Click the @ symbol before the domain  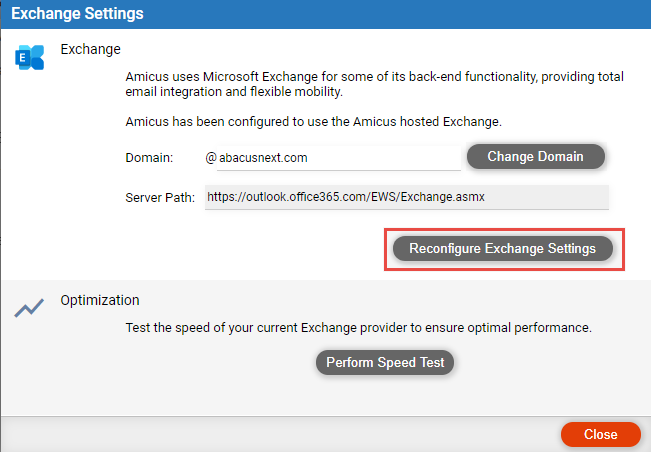tap(211, 158)
